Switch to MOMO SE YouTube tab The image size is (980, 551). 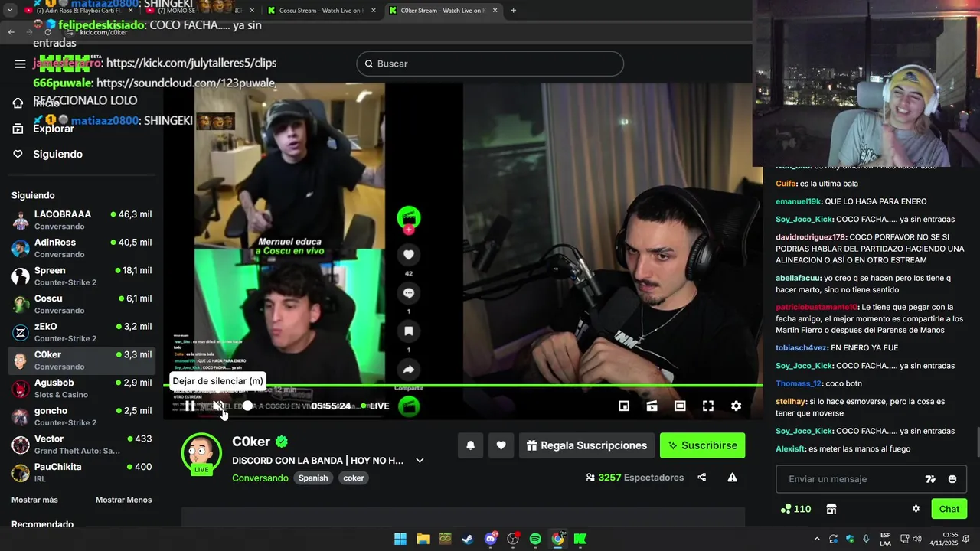tap(199, 11)
